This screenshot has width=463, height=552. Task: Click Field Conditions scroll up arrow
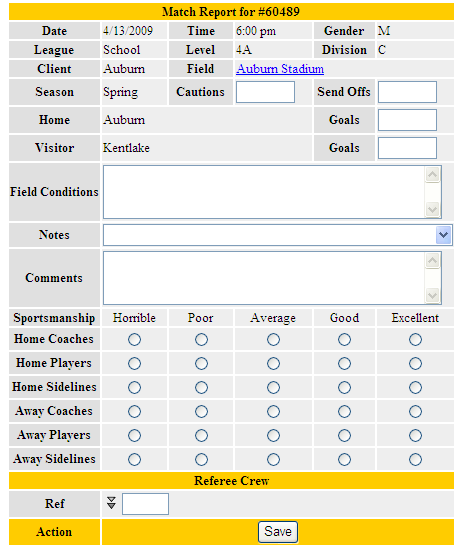click(432, 175)
